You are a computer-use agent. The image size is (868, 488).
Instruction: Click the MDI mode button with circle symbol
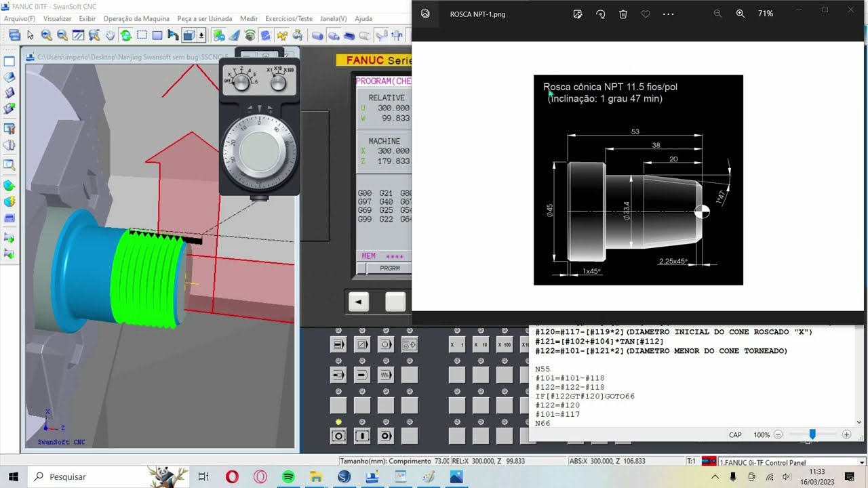pyautogui.click(x=386, y=344)
